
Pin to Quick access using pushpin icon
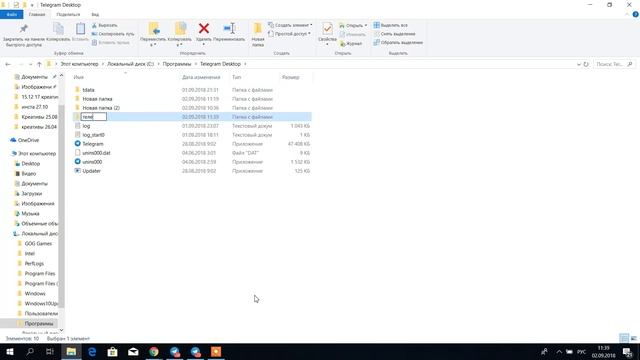click(23, 29)
